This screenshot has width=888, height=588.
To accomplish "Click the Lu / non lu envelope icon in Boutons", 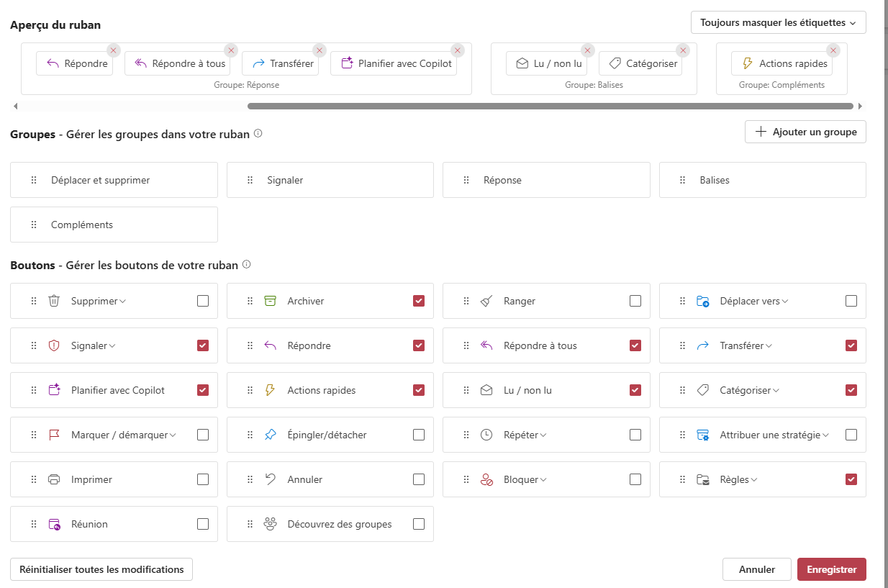I will tap(486, 390).
